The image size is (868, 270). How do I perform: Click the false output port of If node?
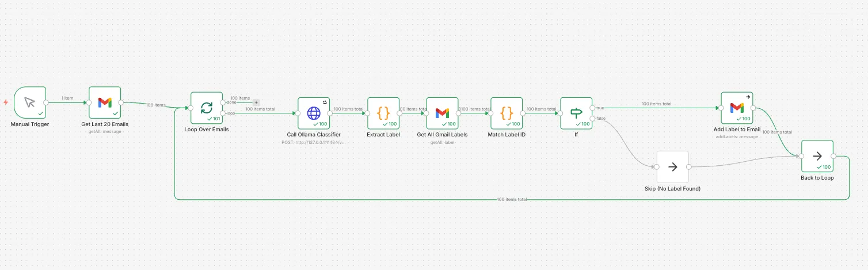(592, 119)
